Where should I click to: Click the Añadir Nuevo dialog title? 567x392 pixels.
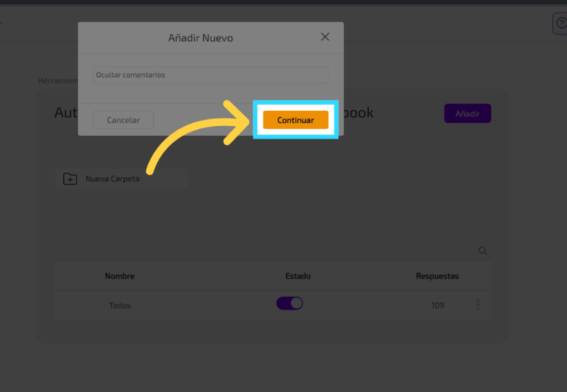[200, 38]
